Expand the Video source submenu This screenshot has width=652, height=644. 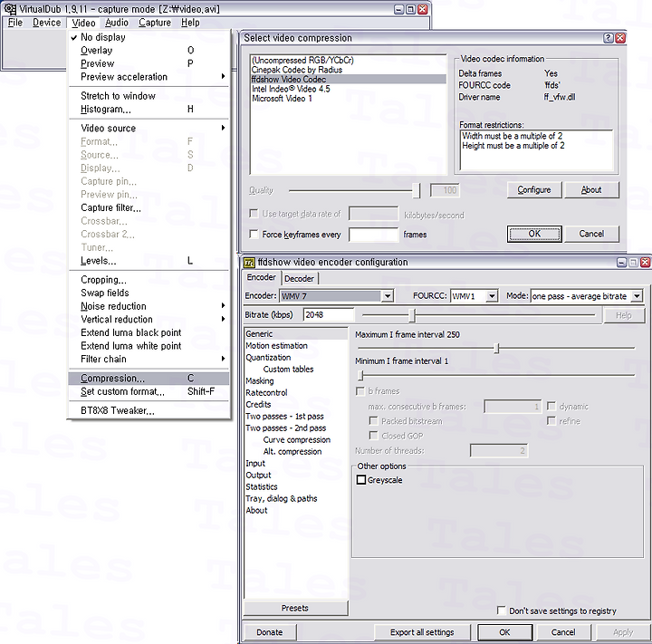[149, 128]
